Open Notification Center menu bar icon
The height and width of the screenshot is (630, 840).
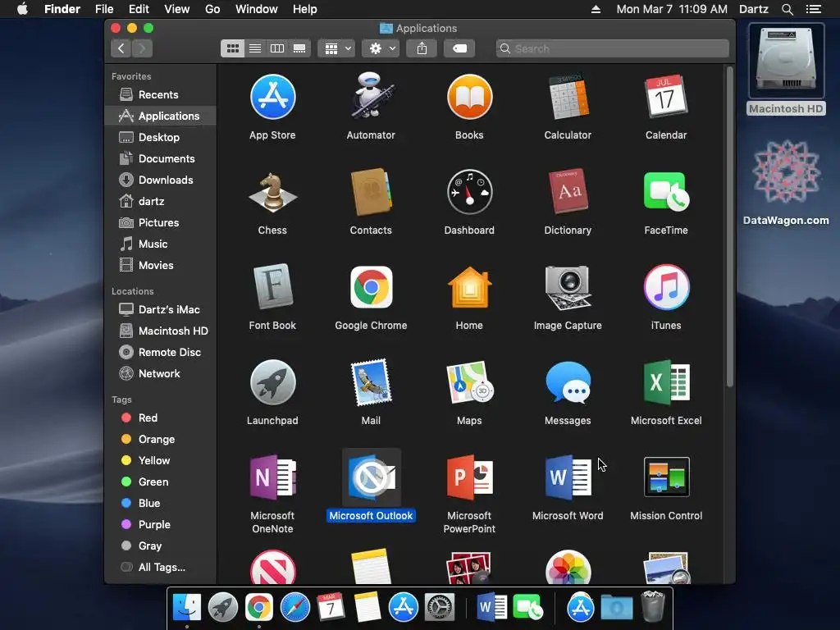point(814,9)
